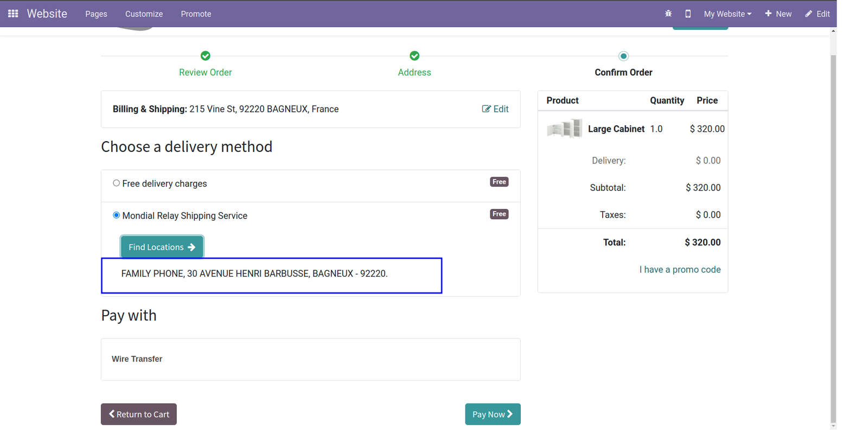Viewport: 868px width, 440px height.
Task: Click the Review Order green checkmark
Action: pos(206,56)
